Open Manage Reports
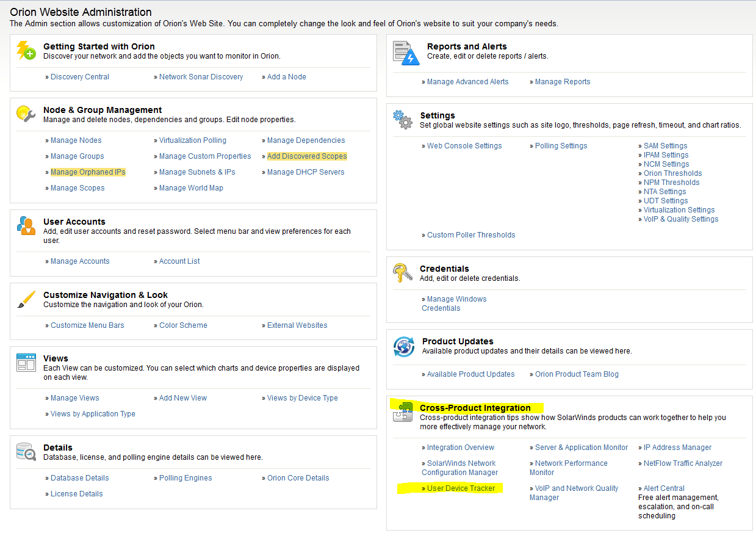This screenshot has height=533, width=756. click(x=563, y=82)
